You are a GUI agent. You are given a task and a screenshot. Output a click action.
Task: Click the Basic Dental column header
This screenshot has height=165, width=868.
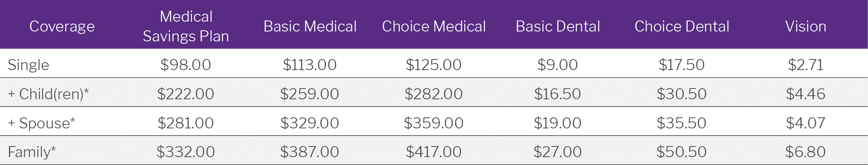(558, 26)
